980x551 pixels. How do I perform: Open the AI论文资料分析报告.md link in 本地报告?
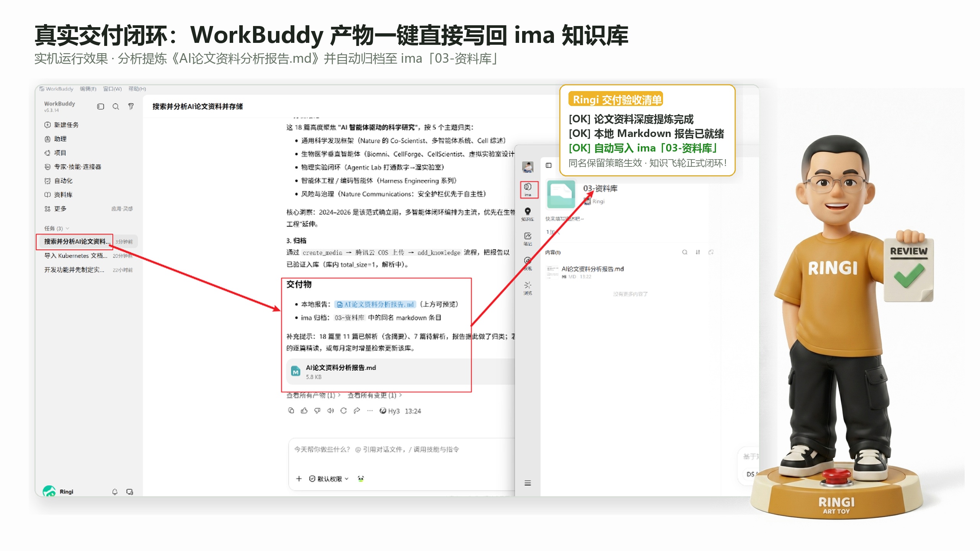[375, 304]
